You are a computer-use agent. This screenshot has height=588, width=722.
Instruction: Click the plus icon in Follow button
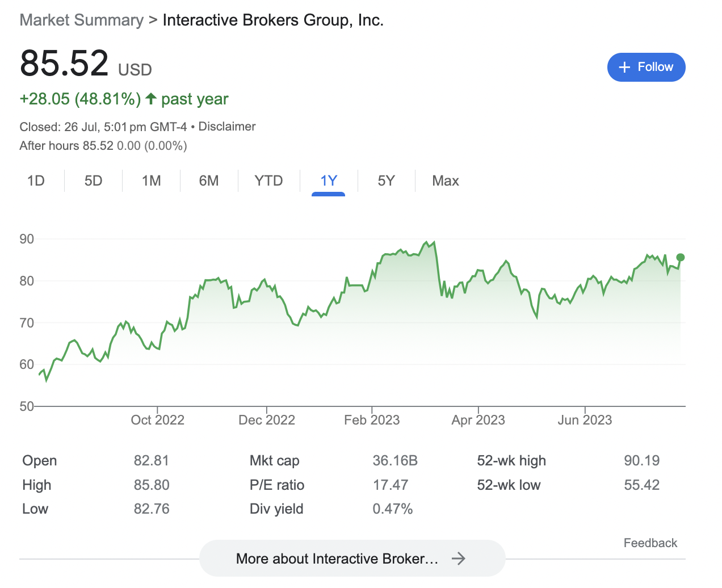[x=624, y=68]
